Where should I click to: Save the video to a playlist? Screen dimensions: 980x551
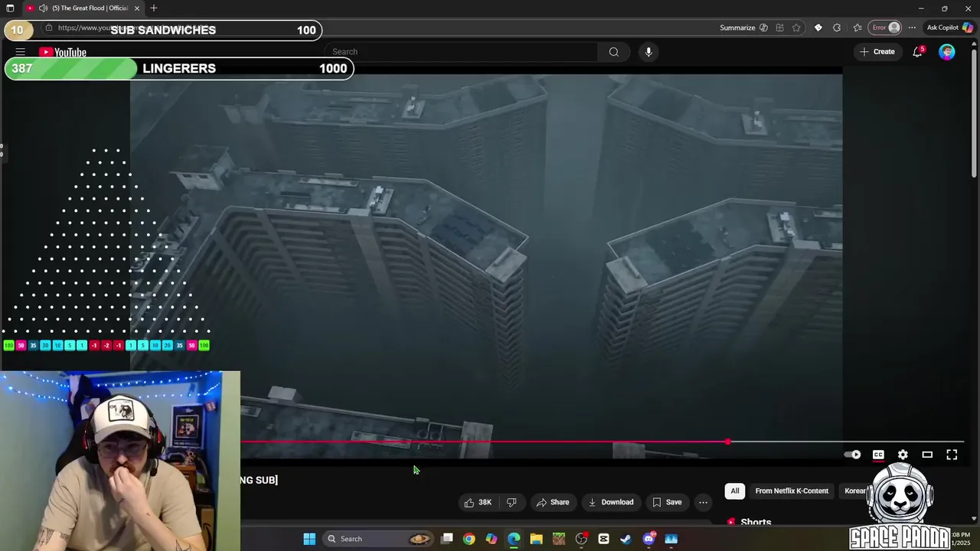point(667,502)
